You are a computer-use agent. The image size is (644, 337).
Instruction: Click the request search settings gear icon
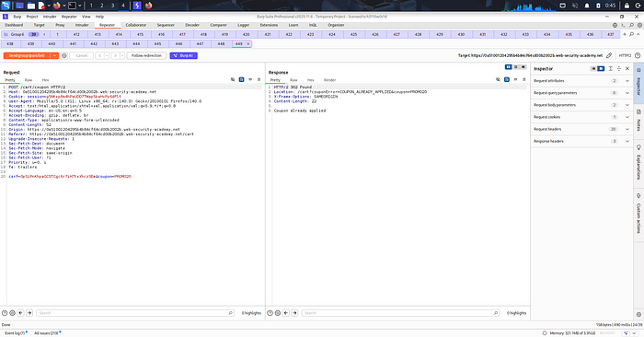coord(12,313)
